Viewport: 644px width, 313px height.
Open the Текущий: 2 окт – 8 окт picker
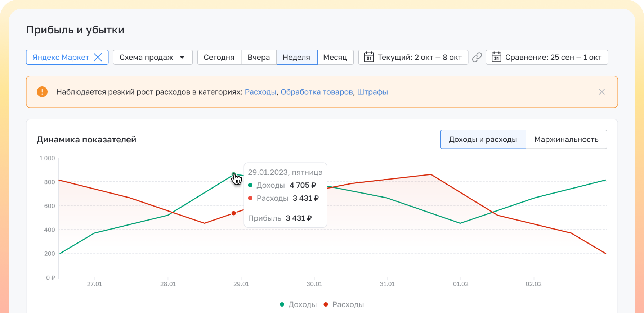point(420,57)
